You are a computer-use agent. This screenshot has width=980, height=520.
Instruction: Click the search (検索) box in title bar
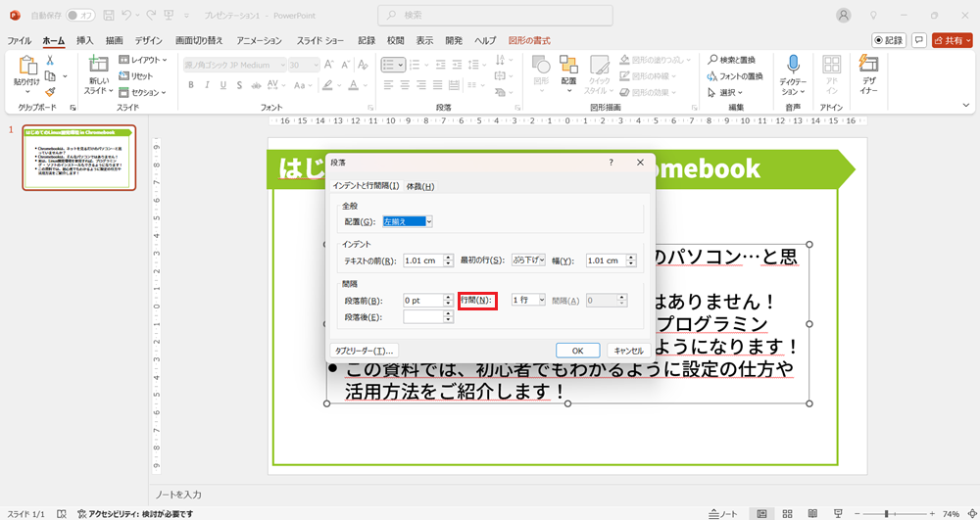(x=495, y=15)
